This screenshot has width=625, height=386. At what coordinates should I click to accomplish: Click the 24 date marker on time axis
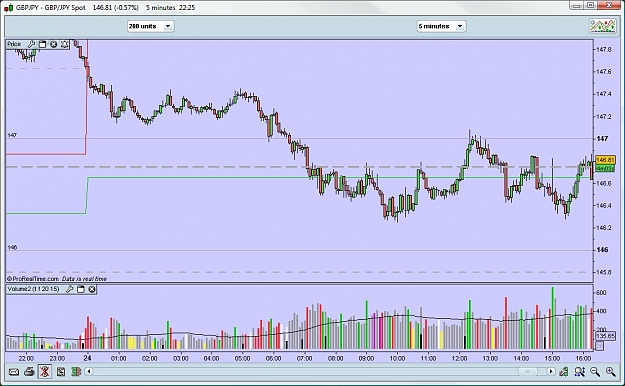coord(87,358)
